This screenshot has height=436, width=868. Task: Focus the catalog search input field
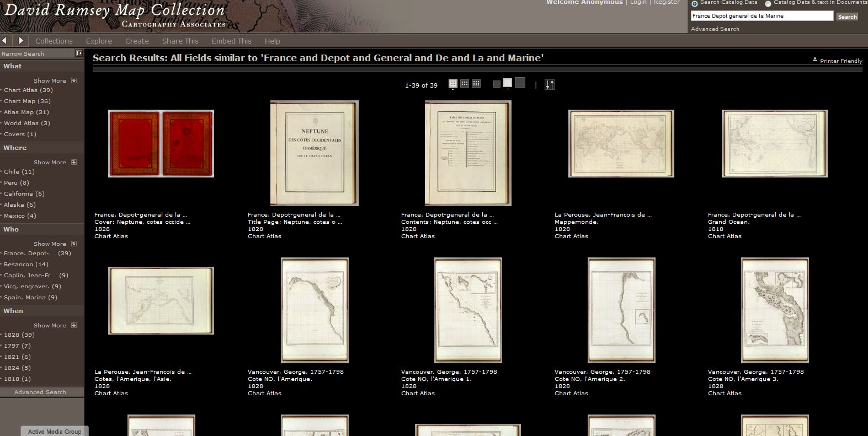point(762,16)
